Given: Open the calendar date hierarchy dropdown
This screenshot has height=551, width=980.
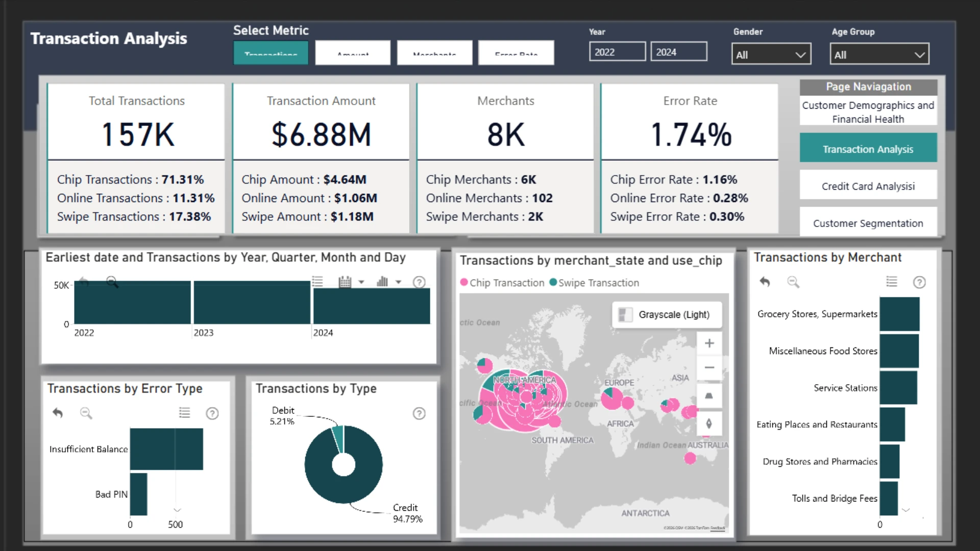Looking at the screenshot, I should coord(361,282).
